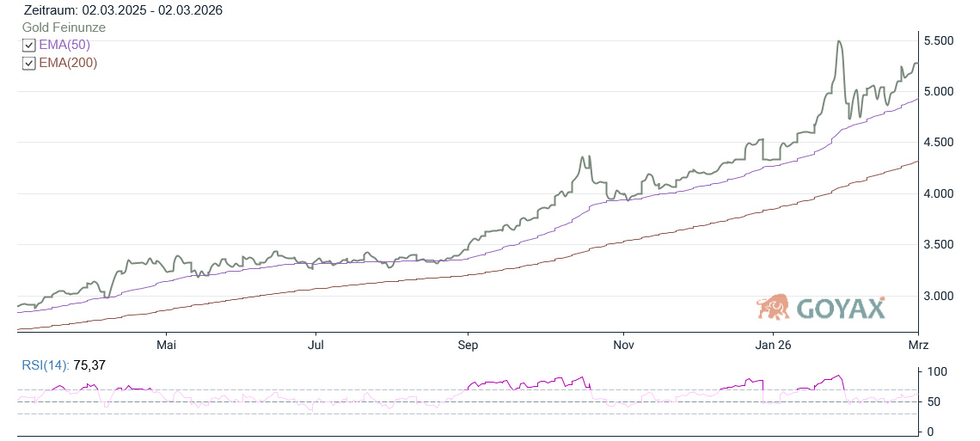Uncheck the EMA(50) checkbox
Viewport: 980px width, 441px height.
pos(28,46)
